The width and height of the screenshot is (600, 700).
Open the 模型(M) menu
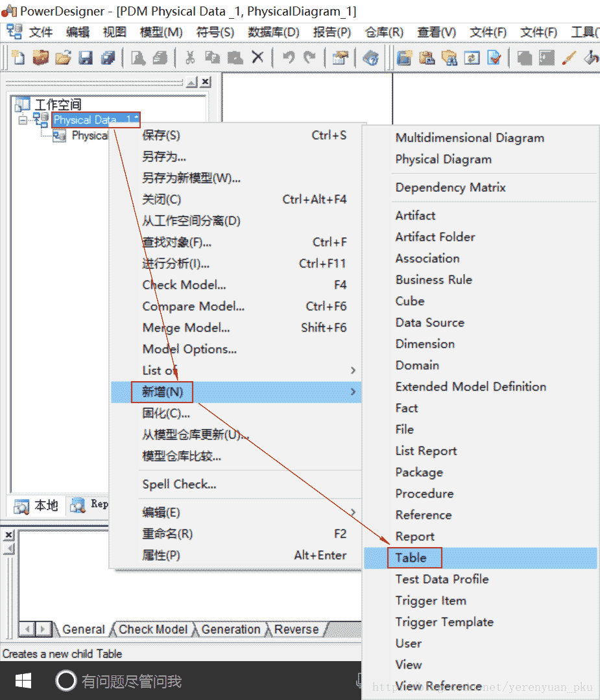(162, 32)
